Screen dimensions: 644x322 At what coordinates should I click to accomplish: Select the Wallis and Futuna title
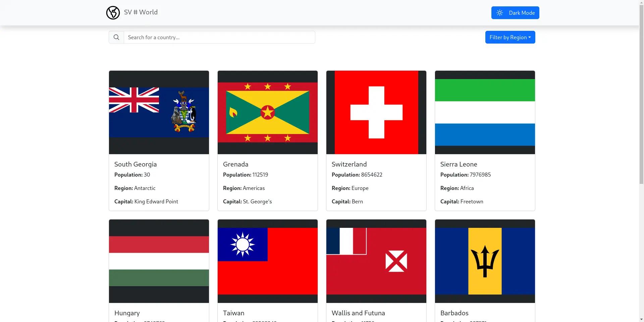pos(358,313)
